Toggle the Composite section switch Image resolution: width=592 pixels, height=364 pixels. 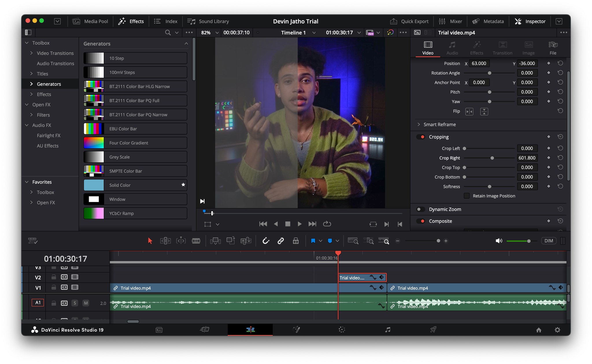(421, 221)
